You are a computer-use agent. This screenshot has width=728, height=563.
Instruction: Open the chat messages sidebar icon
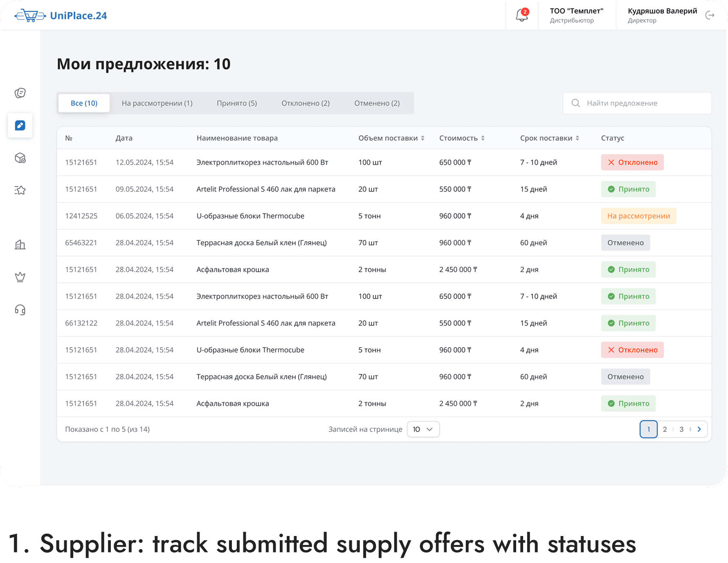[x=20, y=93]
